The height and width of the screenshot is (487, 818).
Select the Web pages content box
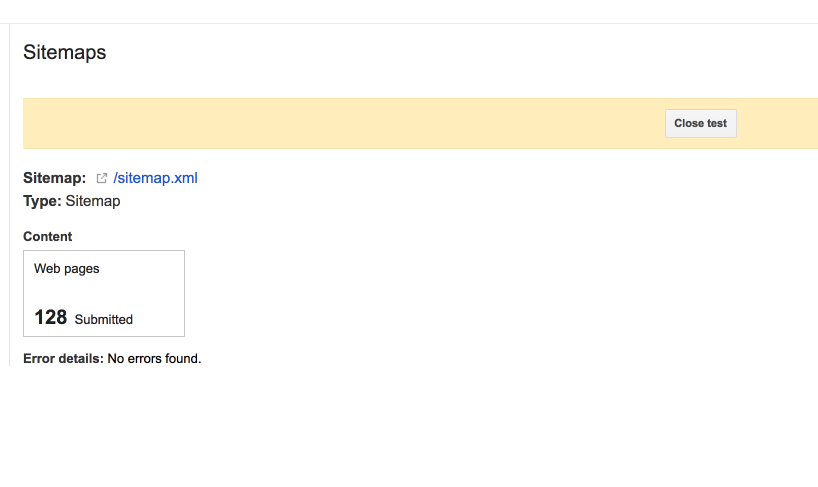[x=104, y=294]
